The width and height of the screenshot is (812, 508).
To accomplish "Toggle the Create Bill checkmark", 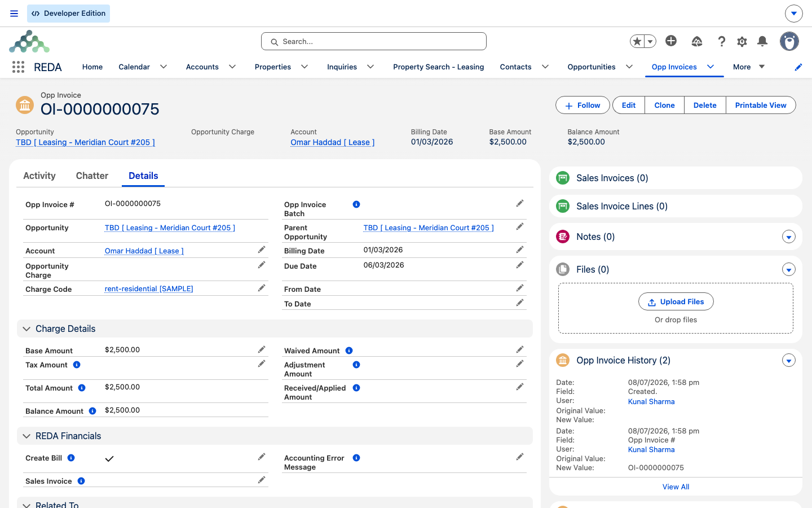I will point(109,458).
